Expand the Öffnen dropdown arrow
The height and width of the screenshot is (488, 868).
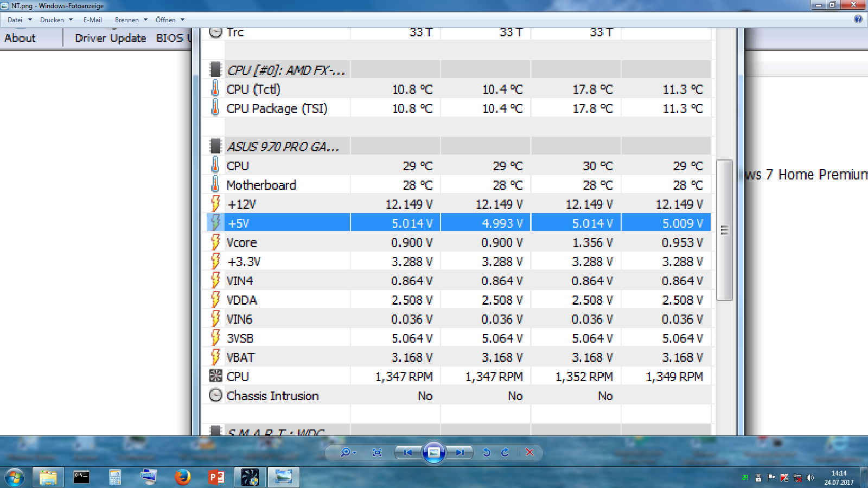click(182, 20)
